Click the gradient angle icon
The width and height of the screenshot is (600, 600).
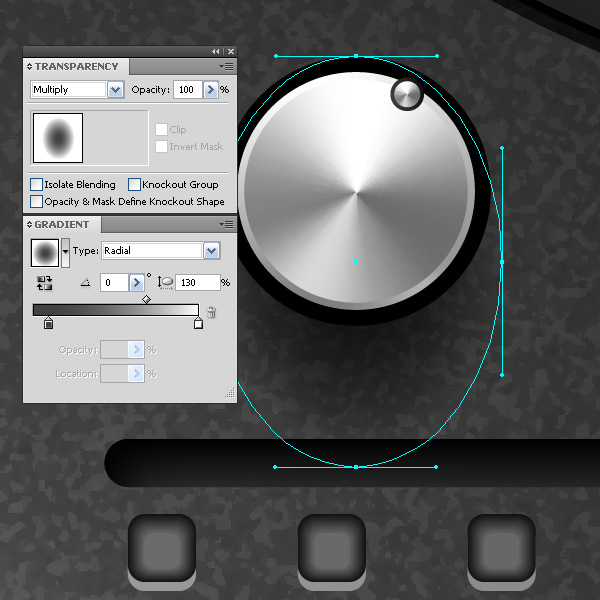(86, 283)
